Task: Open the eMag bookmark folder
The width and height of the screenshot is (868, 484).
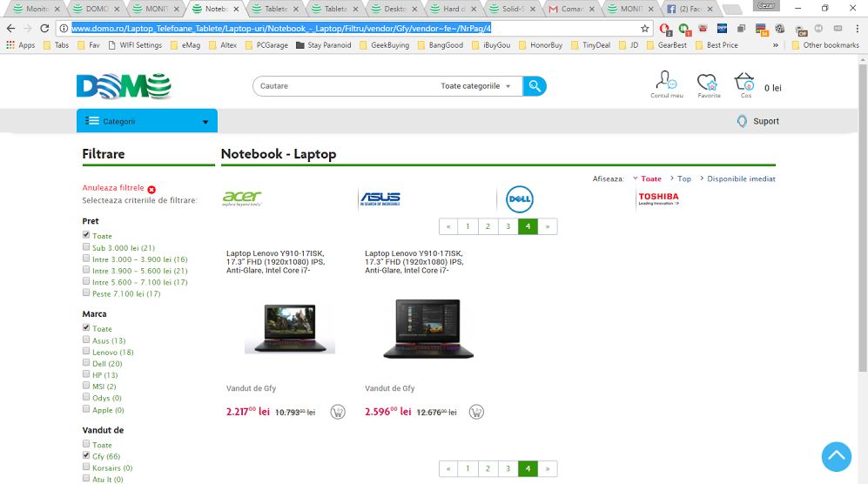Action: [x=185, y=45]
